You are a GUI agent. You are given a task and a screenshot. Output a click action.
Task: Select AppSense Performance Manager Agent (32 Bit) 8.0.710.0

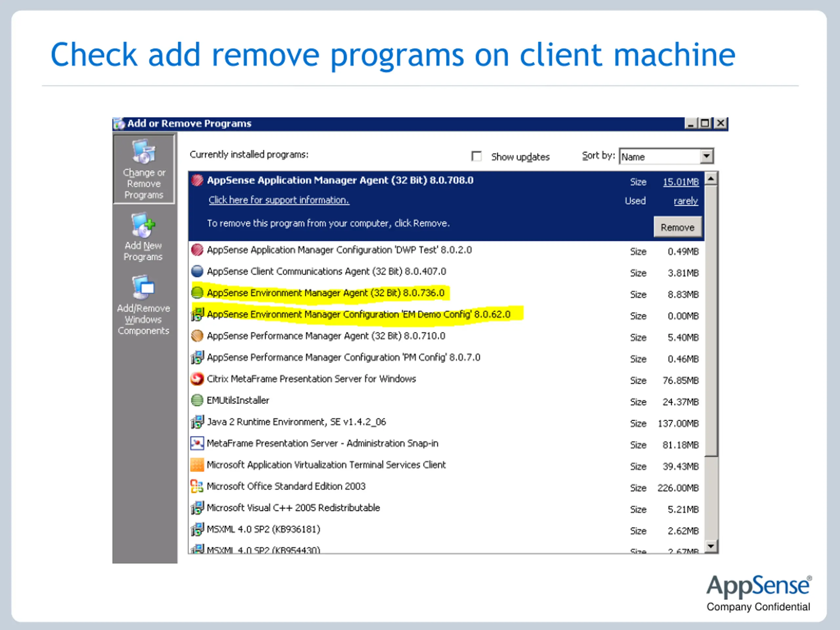[447, 336]
